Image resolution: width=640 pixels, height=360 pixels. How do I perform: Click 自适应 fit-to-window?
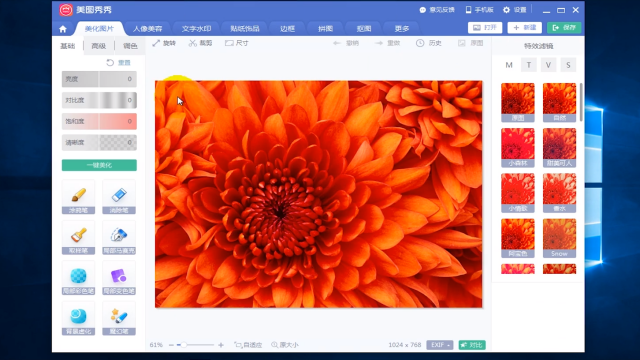[x=248, y=345]
